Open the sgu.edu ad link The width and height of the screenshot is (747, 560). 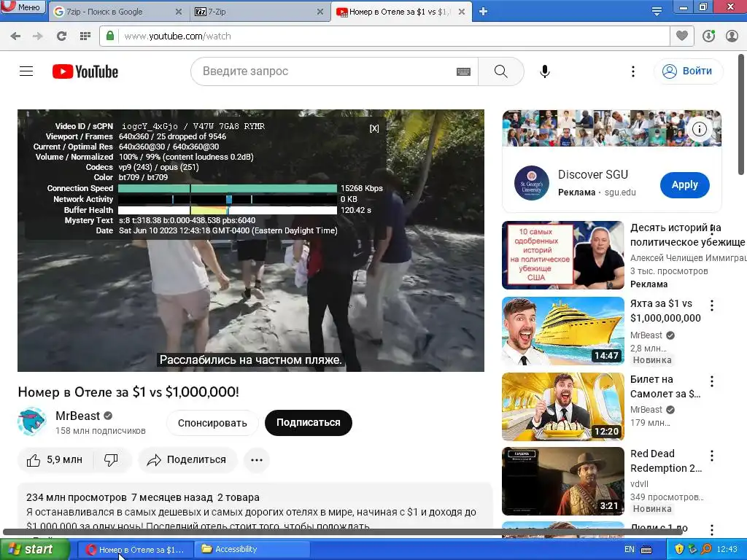tap(620, 192)
